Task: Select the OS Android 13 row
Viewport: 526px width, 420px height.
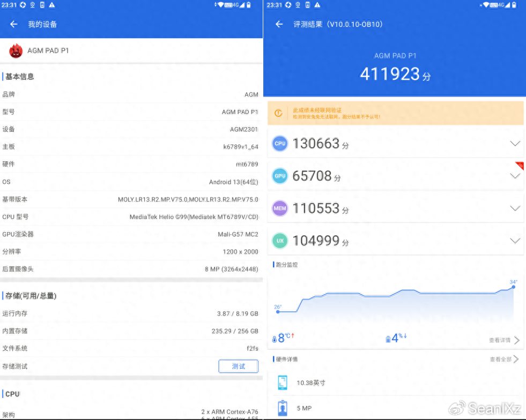Action: 131,182
